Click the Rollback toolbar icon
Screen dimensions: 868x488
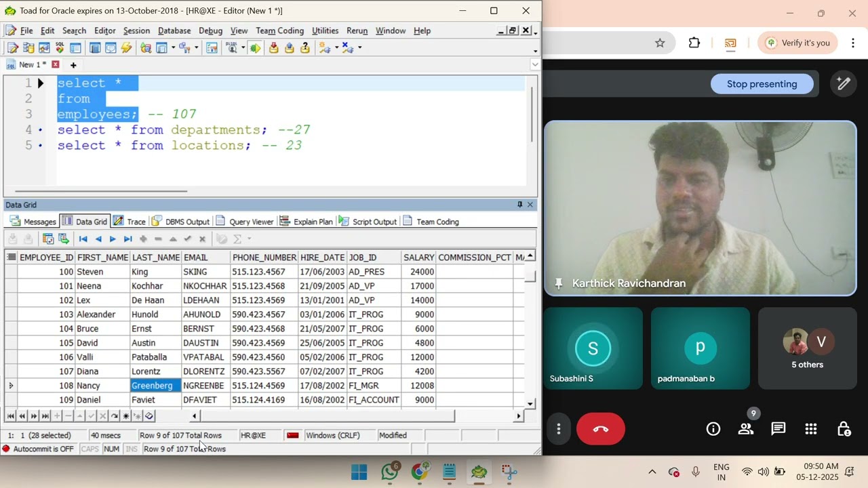[x=289, y=48]
